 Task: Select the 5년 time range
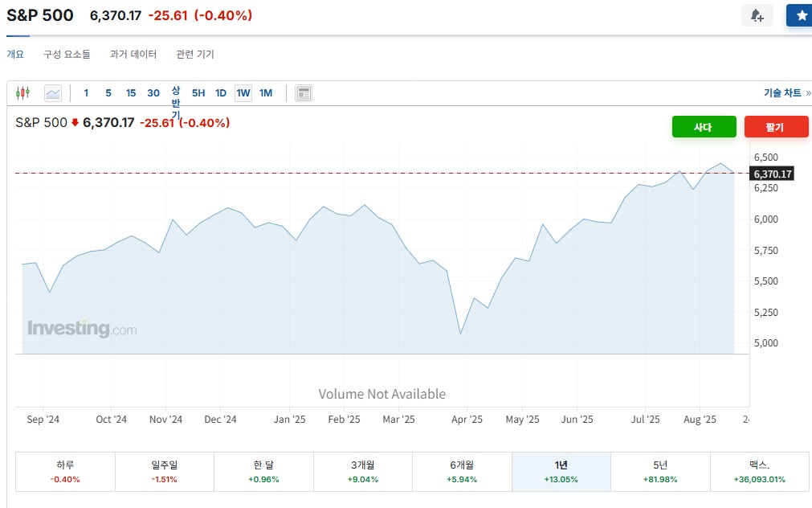(660, 471)
